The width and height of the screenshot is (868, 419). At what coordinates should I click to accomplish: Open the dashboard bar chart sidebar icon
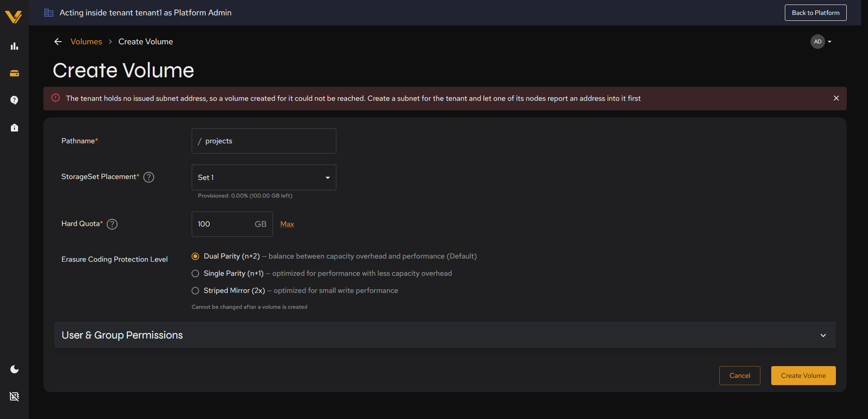14,46
